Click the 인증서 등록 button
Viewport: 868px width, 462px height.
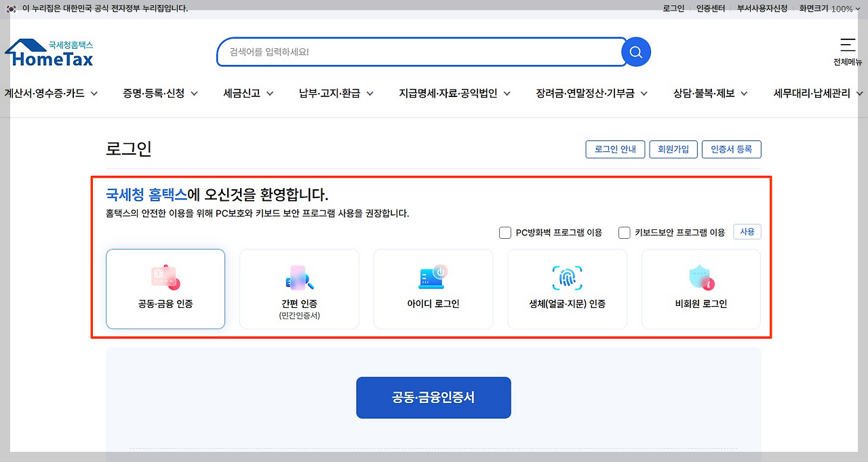point(732,149)
